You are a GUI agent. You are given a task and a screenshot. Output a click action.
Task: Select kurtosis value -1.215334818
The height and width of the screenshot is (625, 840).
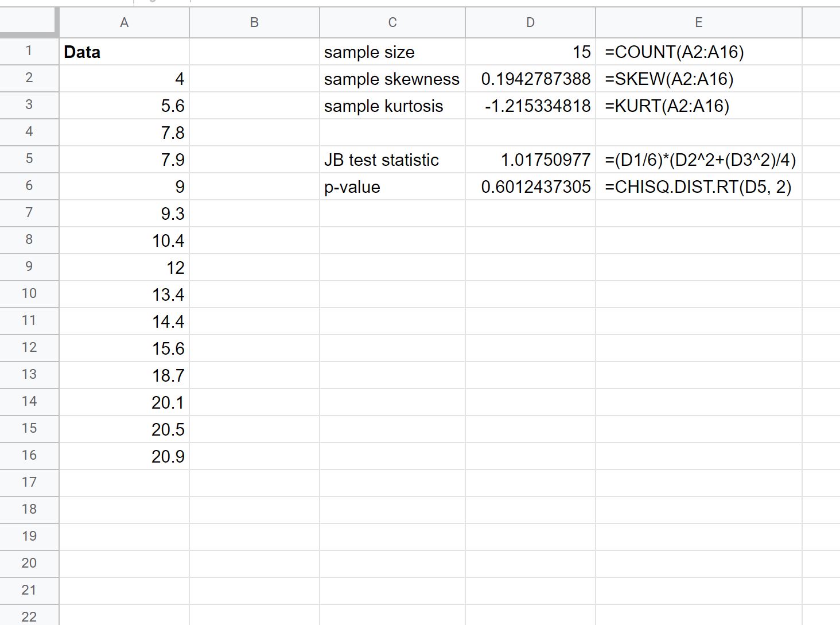(x=530, y=106)
